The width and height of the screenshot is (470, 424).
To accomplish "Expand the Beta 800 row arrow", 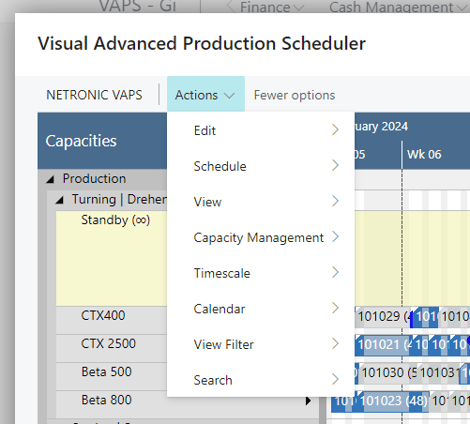I will click(309, 401).
